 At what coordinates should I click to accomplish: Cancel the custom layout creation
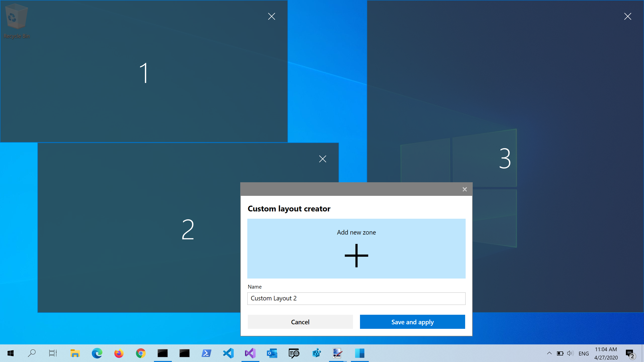point(300,322)
